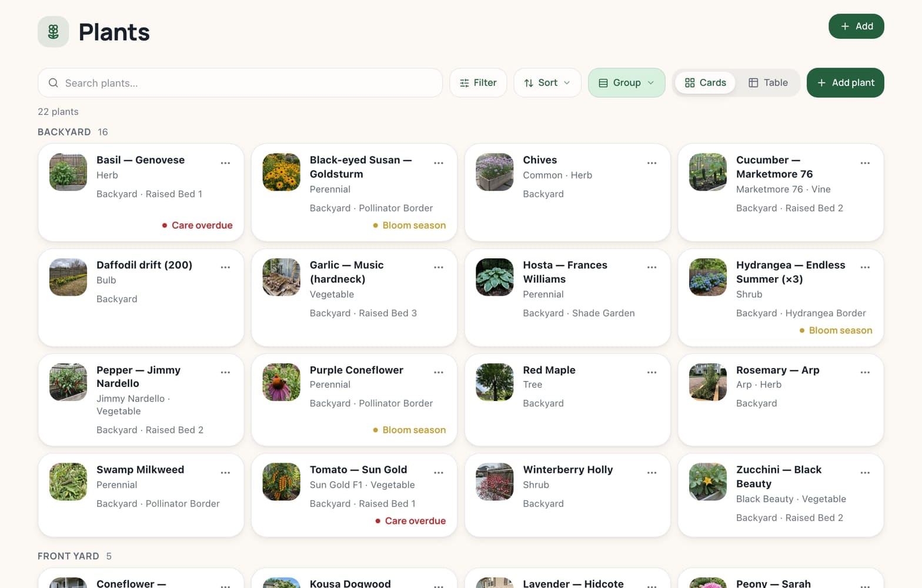Switch to Cards view
Image resolution: width=922 pixels, height=588 pixels.
click(706, 83)
